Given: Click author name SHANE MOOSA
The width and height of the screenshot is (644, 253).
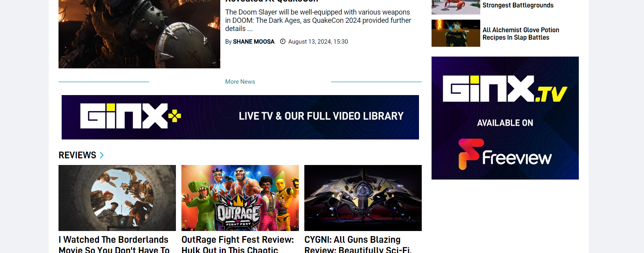Looking at the screenshot, I should pos(254,42).
